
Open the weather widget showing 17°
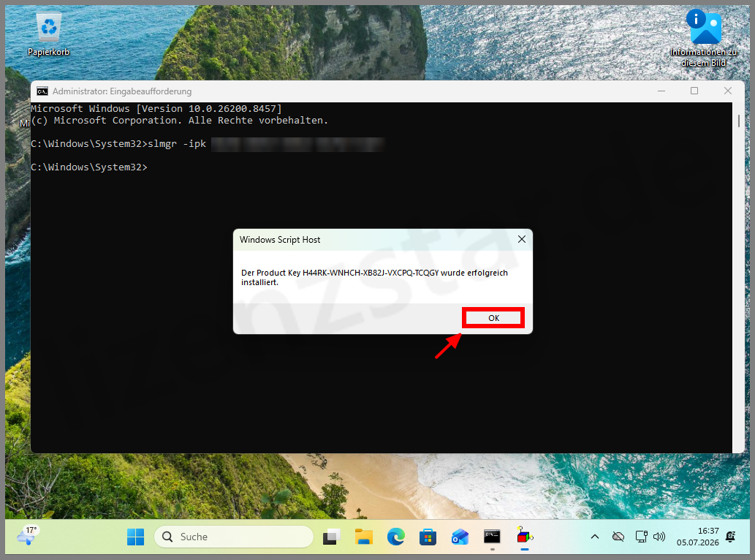(28, 535)
